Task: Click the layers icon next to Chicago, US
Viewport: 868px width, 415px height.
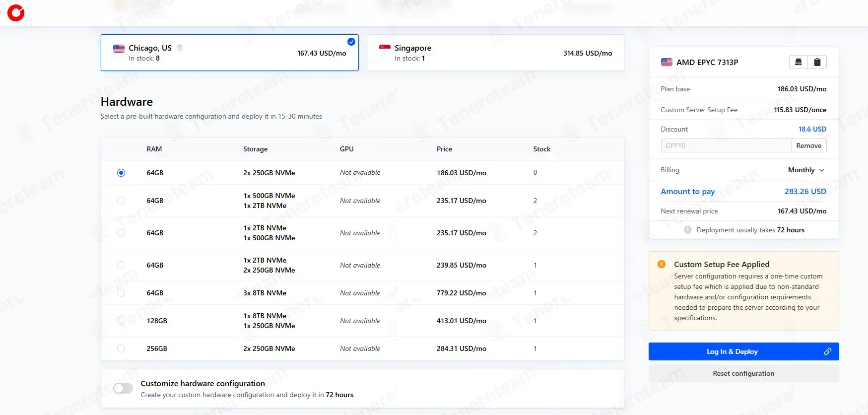Action: click(180, 48)
